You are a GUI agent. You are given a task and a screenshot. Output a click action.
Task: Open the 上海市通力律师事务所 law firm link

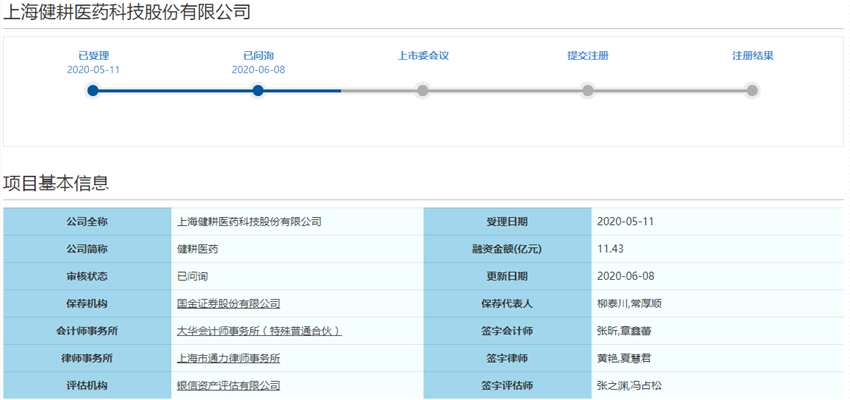click(229, 358)
